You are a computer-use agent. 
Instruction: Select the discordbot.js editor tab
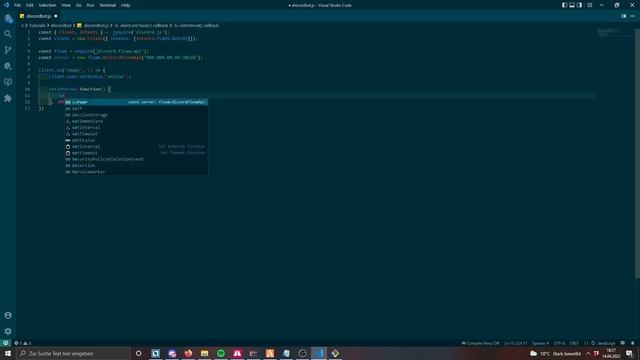click(39, 16)
